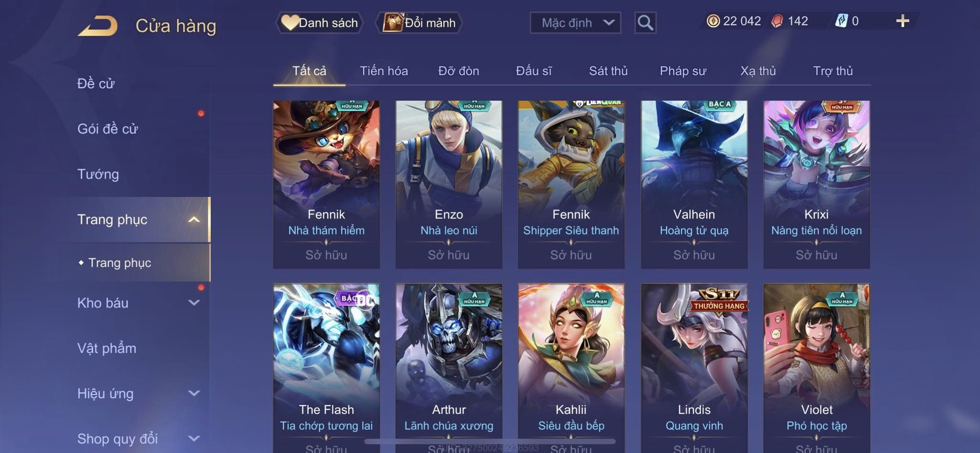This screenshot has height=453, width=980.
Task: Tap the plus icon to add currency
Action: 902,21
